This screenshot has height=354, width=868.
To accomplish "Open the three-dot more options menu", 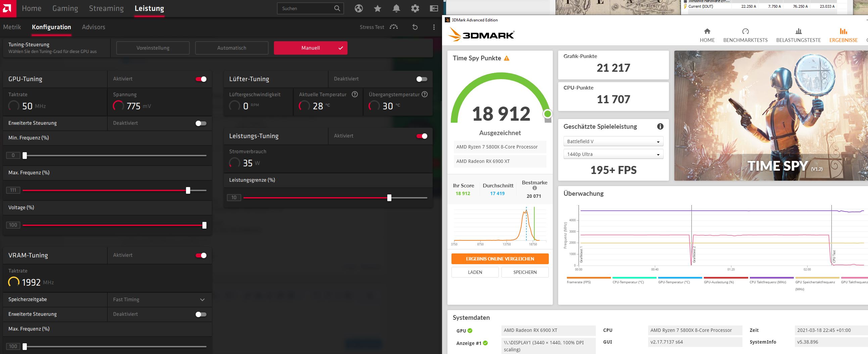I will pyautogui.click(x=434, y=27).
